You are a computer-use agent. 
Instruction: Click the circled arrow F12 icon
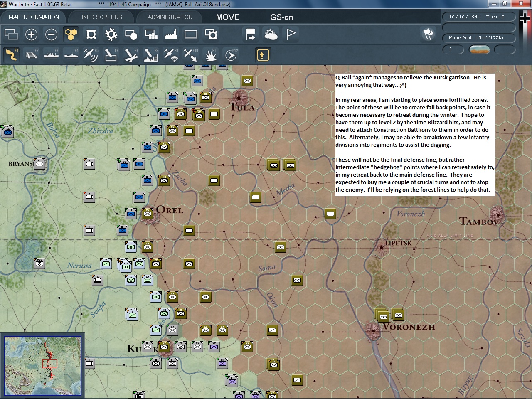(231, 55)
